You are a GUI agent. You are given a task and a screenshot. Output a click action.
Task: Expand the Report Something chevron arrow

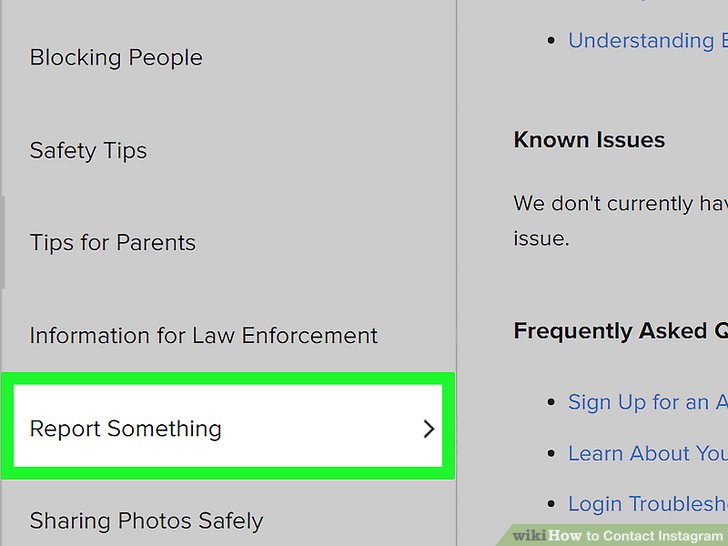(x=429, y=429)
